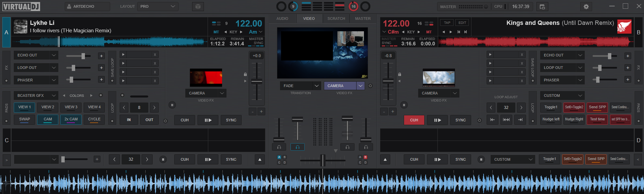Viewport: 644px width, 194px height.
Task: Click the ARTDECHO user profile button
Action: point(87,6)
